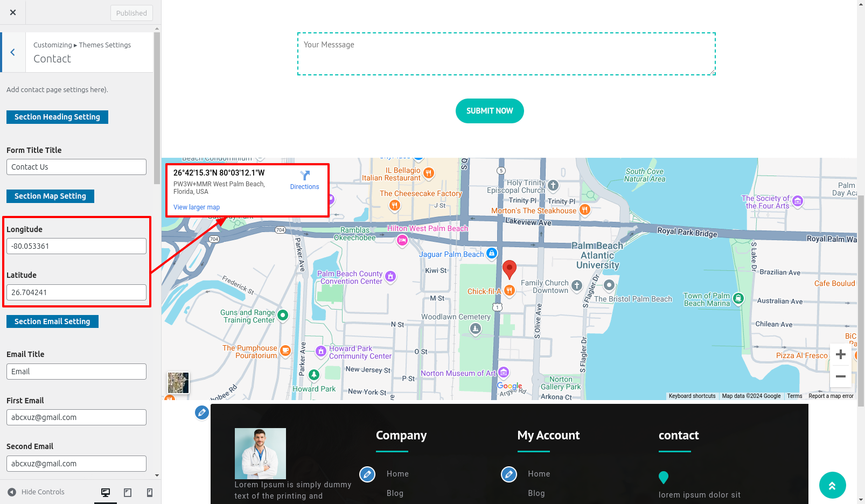Screen dimensions: 865x504
Task: Open Section Heading Setting
Action: [57, 117]
